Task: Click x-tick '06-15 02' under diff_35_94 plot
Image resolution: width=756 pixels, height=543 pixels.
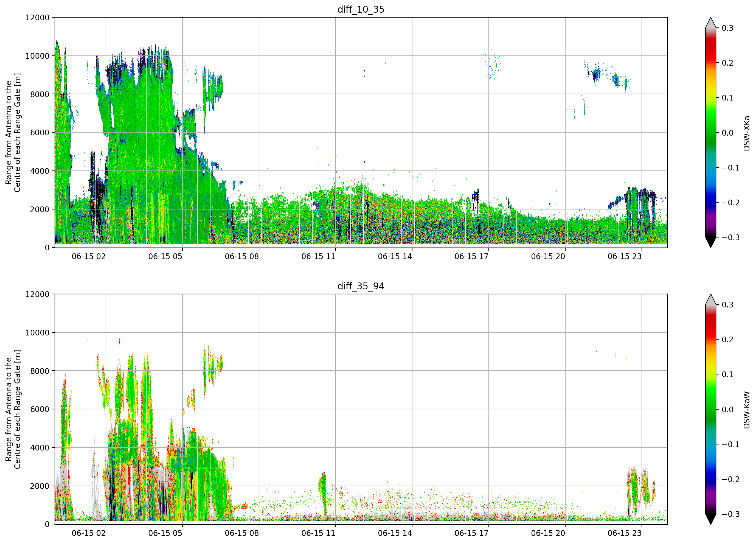Action: click(x=89, y=533)
